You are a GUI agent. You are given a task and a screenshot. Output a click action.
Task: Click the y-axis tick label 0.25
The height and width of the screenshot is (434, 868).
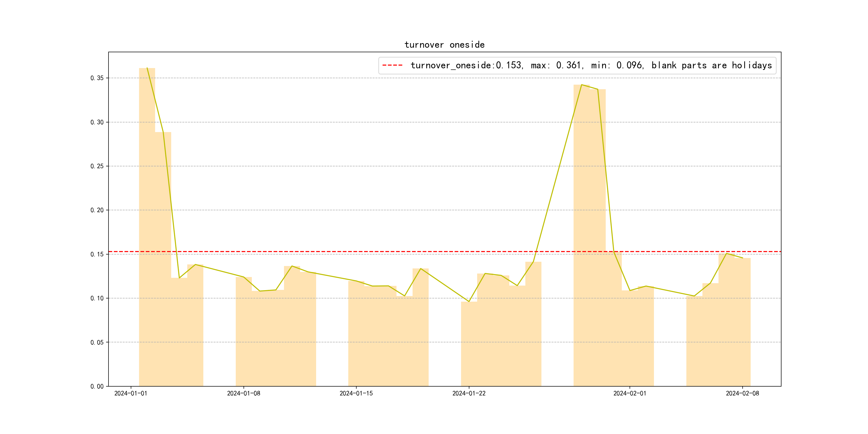click(x=97, y=166)
